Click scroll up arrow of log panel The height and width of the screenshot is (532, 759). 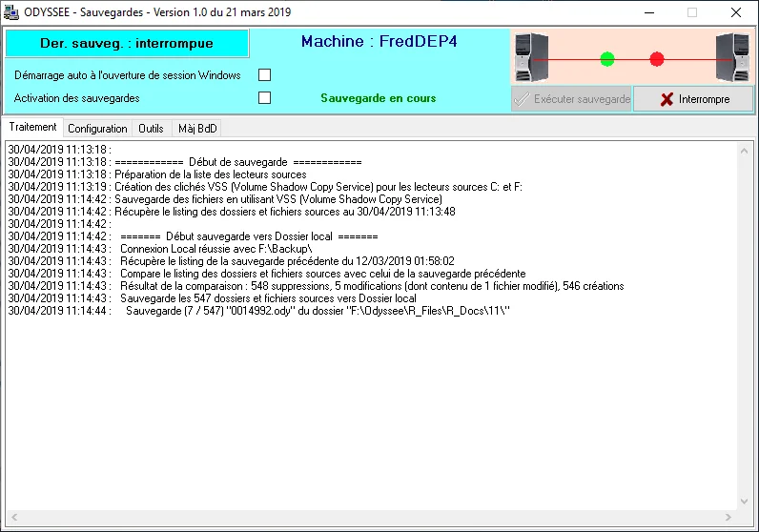pos(744,151)
